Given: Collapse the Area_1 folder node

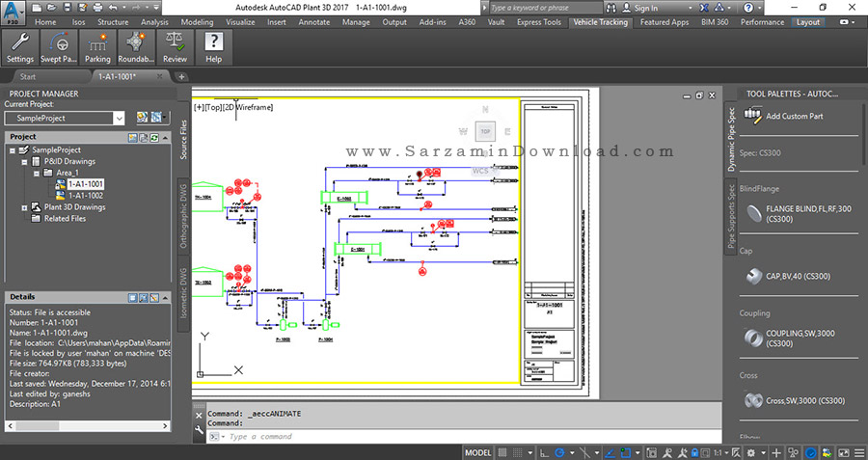Looking at the screenshot, I should 36,174.
